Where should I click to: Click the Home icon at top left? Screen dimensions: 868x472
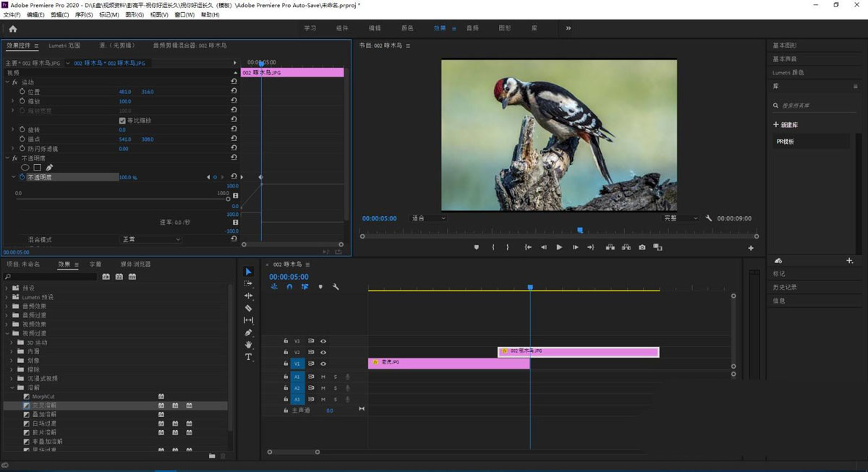coord(12,29)
